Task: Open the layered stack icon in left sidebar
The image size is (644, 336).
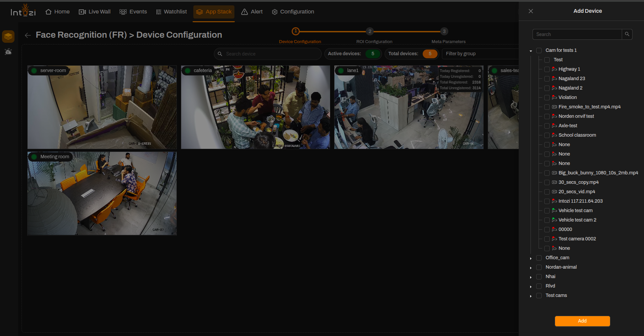Action: pyautogui.click(x=8, y=36)
